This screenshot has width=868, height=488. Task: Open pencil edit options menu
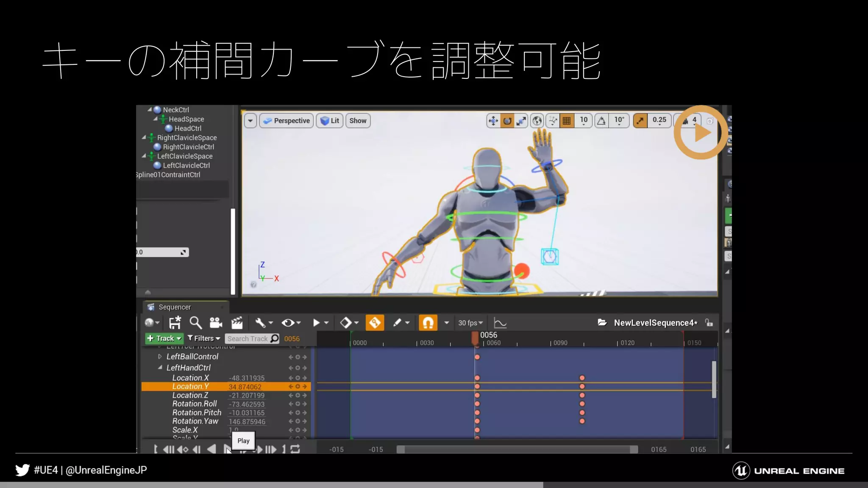[401, 323]
